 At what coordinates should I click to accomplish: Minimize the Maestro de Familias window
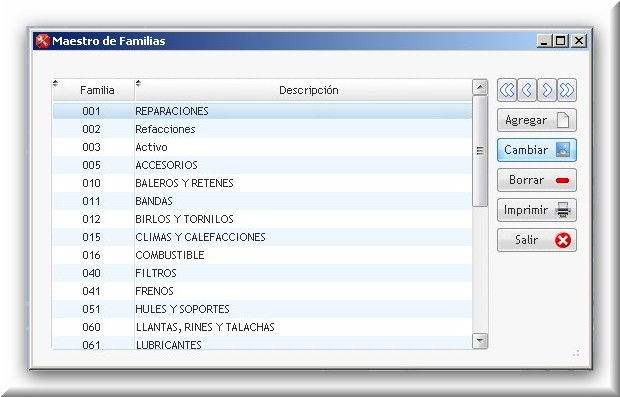[x=544, y=41]
